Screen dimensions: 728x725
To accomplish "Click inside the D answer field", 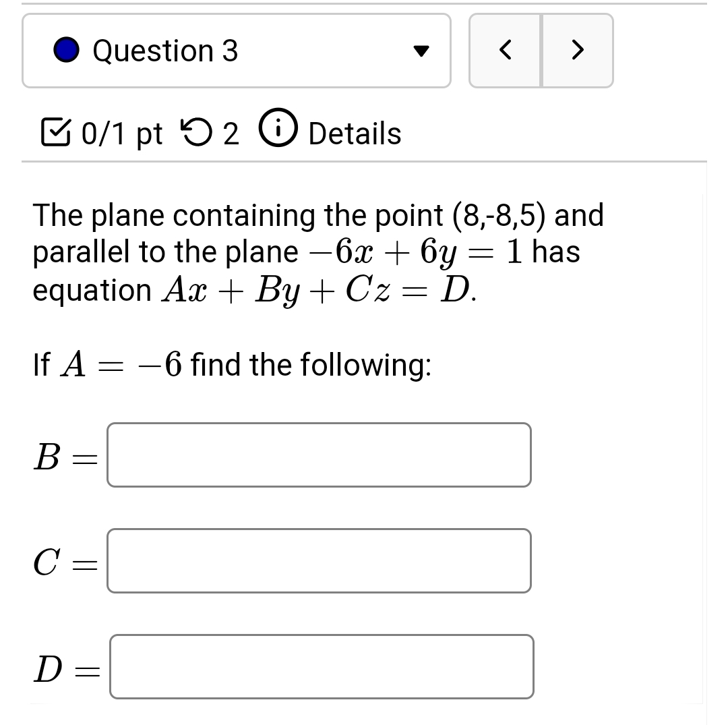I will point(322,667).
